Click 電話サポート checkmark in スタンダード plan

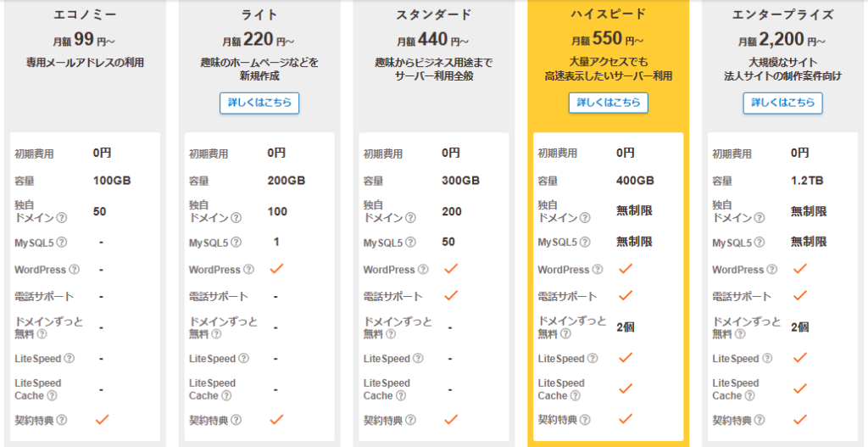(450, 296)
